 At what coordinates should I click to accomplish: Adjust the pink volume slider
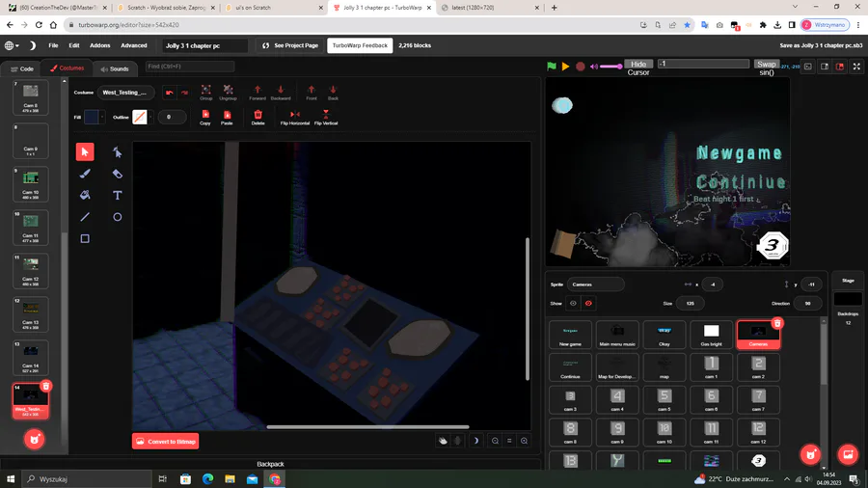[611, 67]
